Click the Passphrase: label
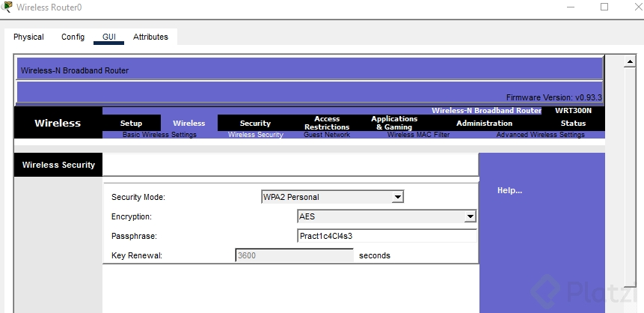644x313 pixels. (x=135, y=236)
